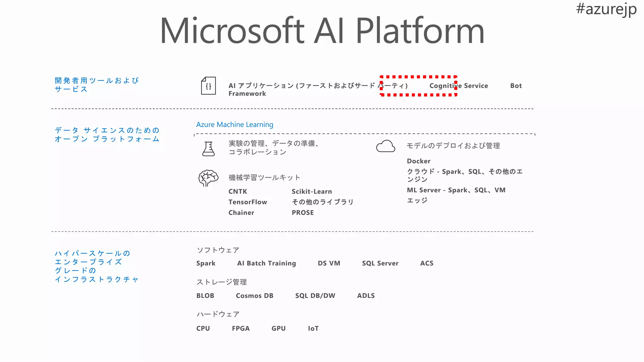Click the エッジ label

417,200
